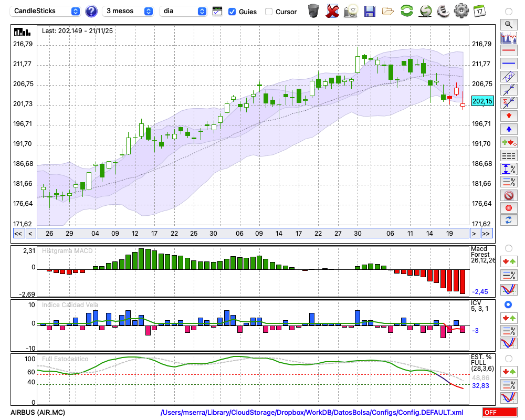
Task: Click the MACD panel lines percent button
Action: coord(509,276)
